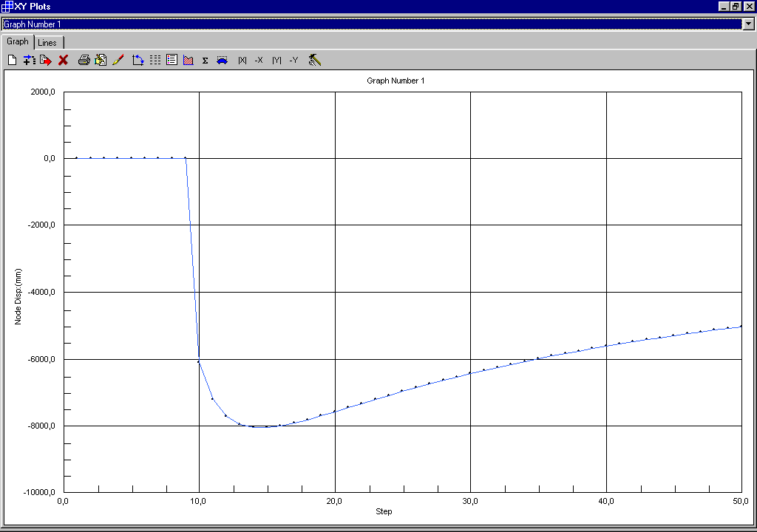Delete the graph using the red X icon
757x532 pixels.
point(64,60)
